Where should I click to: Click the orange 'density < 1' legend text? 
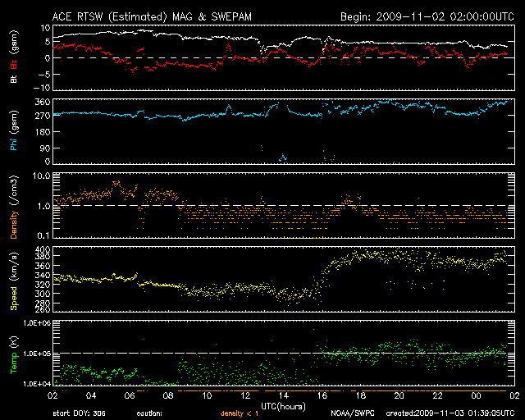click(240, 413)
